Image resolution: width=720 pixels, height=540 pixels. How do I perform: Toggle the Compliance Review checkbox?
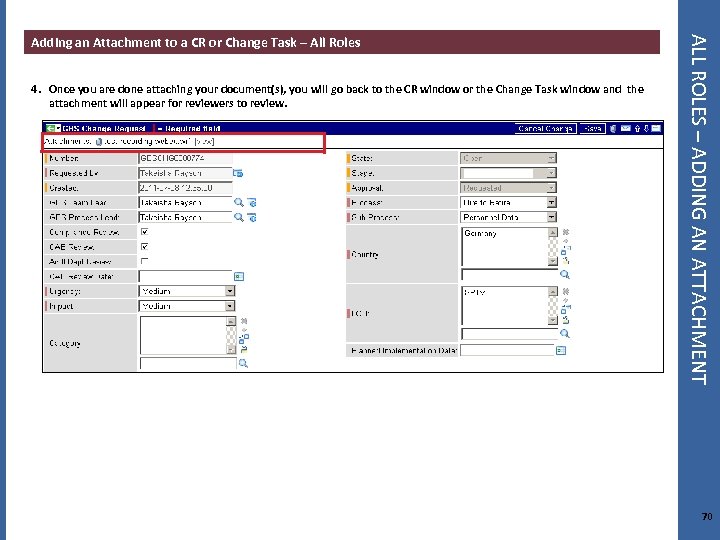point(144,232)
